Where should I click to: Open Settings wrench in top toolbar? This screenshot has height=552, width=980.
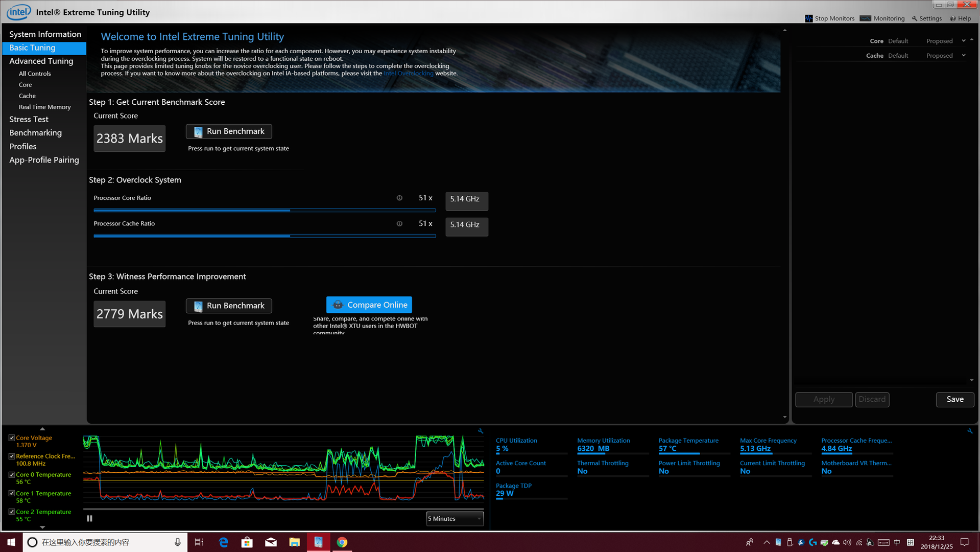[915, 18]
